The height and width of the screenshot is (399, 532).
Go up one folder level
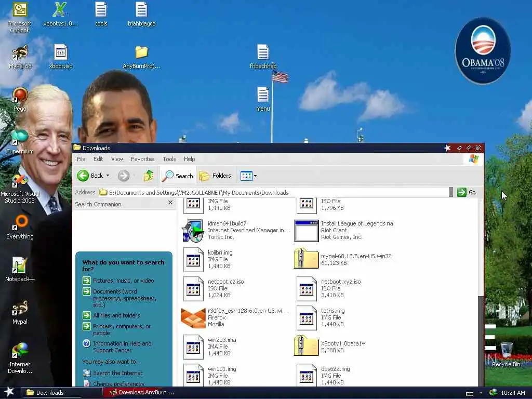(148, 176)
